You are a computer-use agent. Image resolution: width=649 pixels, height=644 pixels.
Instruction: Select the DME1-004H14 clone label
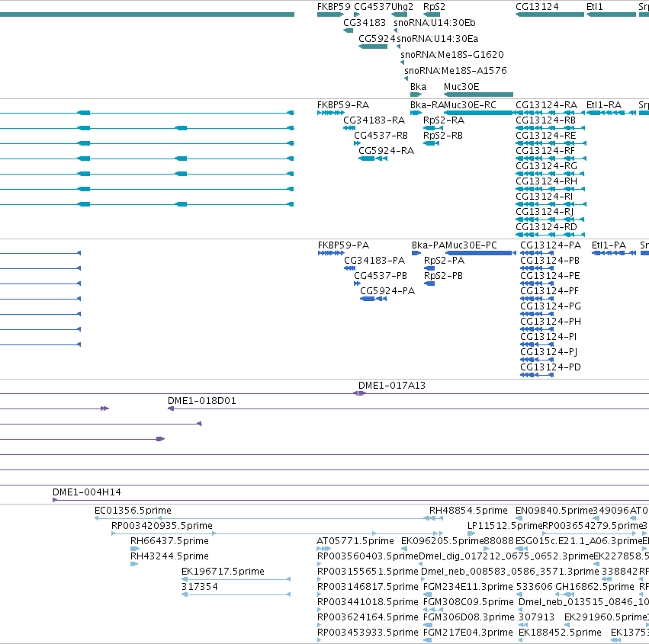[x=86, y=492]
